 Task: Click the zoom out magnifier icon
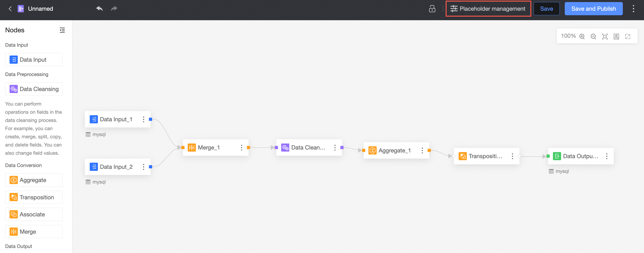[x=593, y=36]
